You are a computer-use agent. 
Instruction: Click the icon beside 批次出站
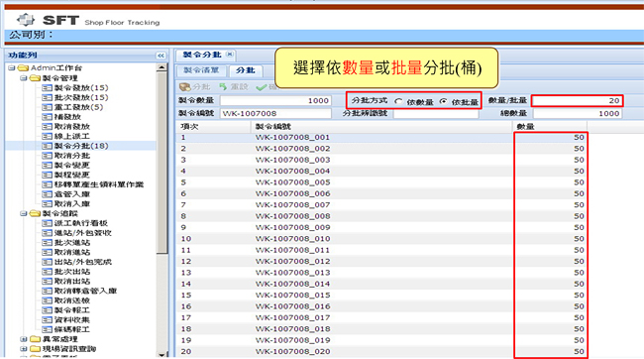pos(48,272)
